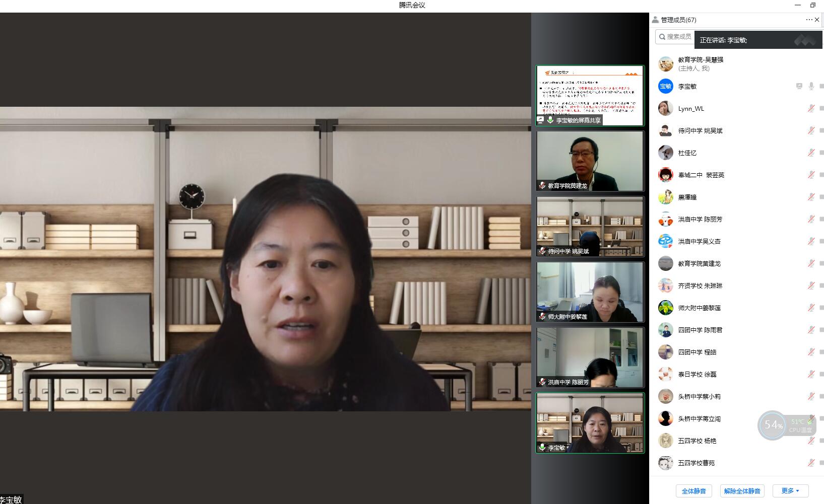Click avatar beside 五四学校 杨艳
This screenshot has height=504, width=824.
[x=666, y=441]
